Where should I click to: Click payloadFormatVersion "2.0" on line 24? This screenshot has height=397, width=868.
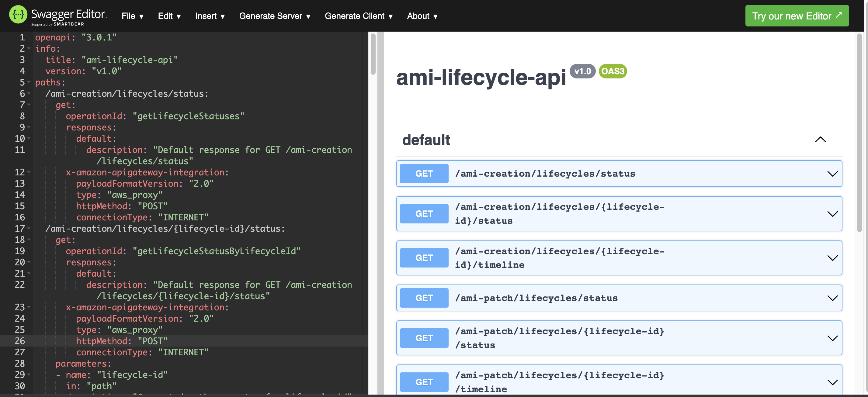144,319
